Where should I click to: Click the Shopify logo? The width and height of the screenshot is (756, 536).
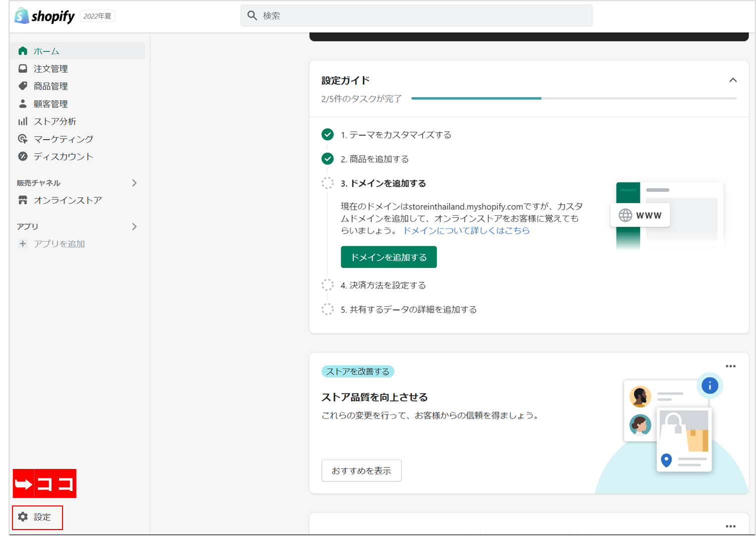coord(45,16)
